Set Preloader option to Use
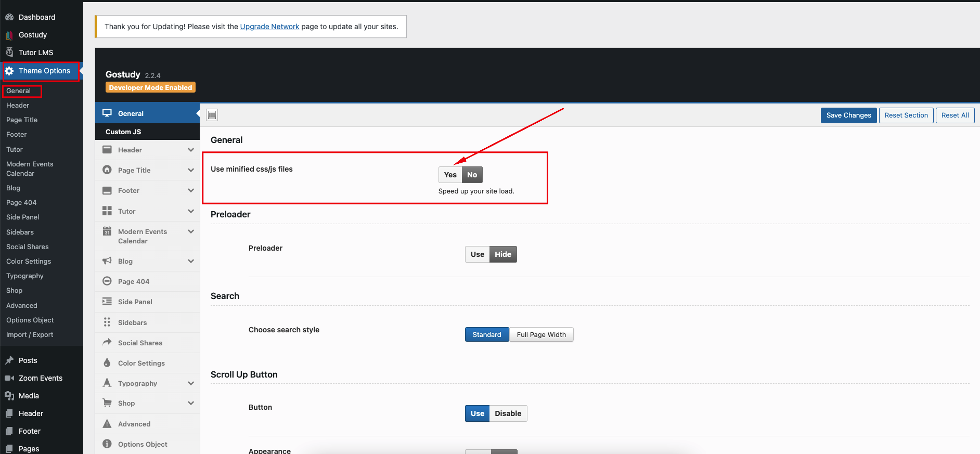The width and height of the screenshot is (980, 454). (478, 254)
